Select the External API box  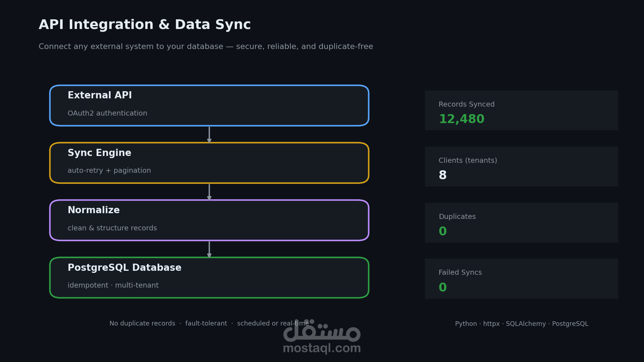[x=209, y=106]
